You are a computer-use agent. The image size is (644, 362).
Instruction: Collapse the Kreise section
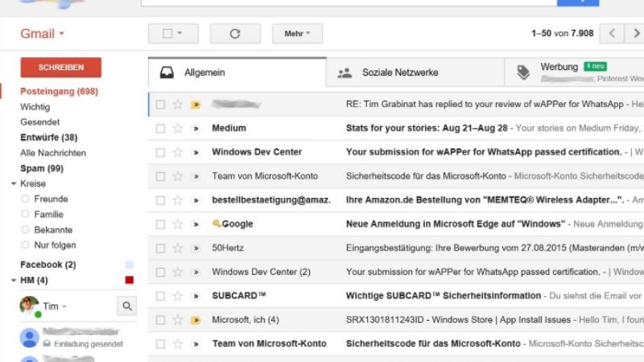[x=14, y=184]
